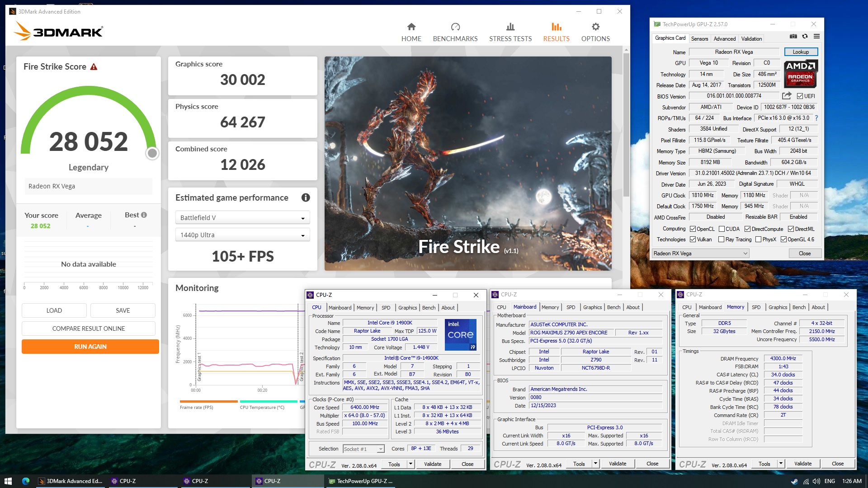Switch to GPU-Z Sensors tab

pyautogui.click(x=699, y=39)
